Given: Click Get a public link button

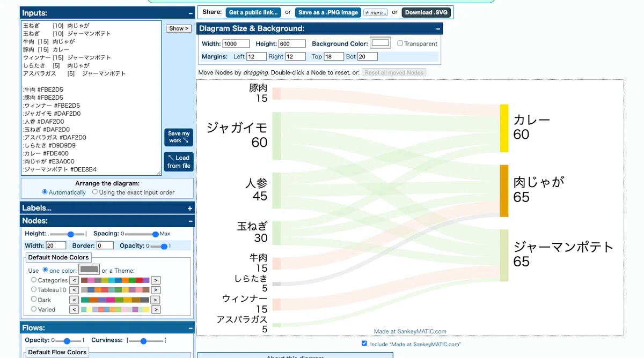Looking at the screenshot, I should [x=253, y=12].
